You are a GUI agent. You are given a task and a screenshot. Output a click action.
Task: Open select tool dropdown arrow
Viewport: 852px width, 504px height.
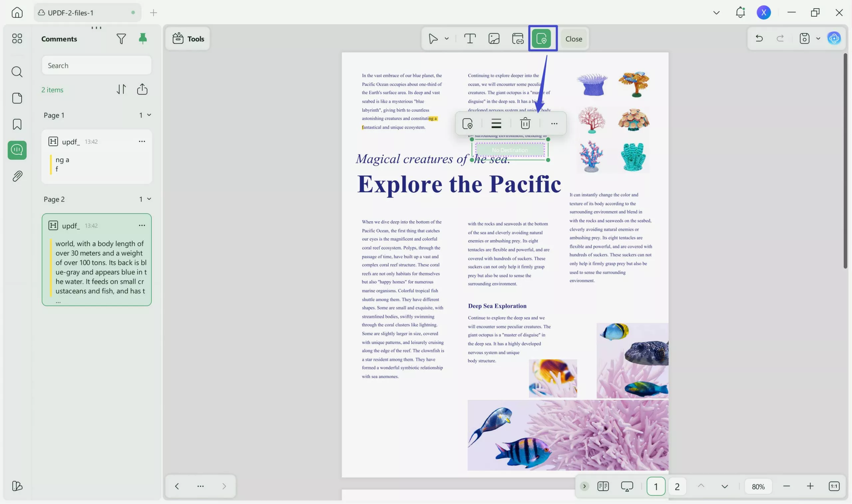(446, 39)
